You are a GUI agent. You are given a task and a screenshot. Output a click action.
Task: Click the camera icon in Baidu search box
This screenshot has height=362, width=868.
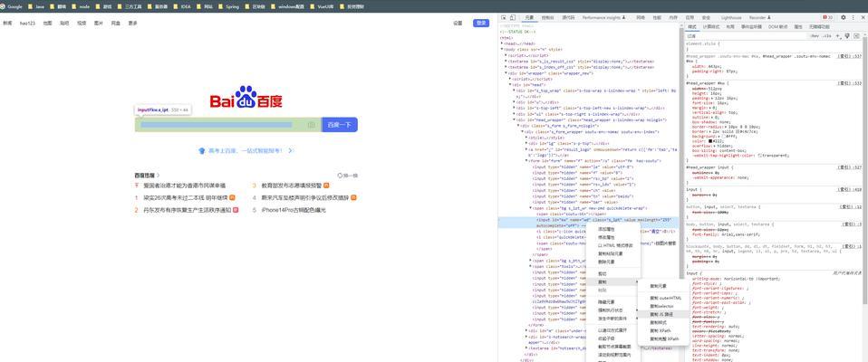coord(311,125)
